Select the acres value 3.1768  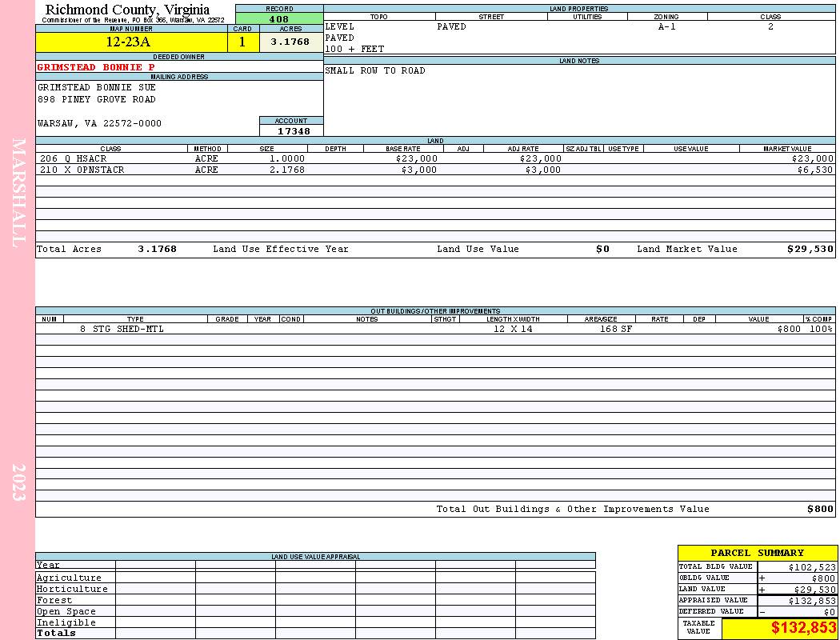[x=291, y=42]
